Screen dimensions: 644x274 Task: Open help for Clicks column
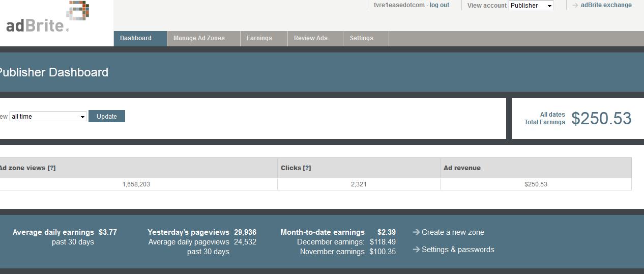tap(307, 168)
